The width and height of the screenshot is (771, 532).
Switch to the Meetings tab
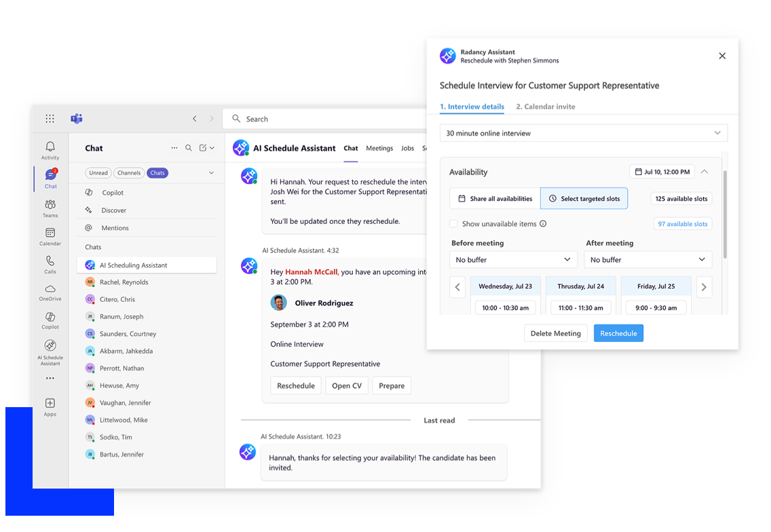click(379, 148)
